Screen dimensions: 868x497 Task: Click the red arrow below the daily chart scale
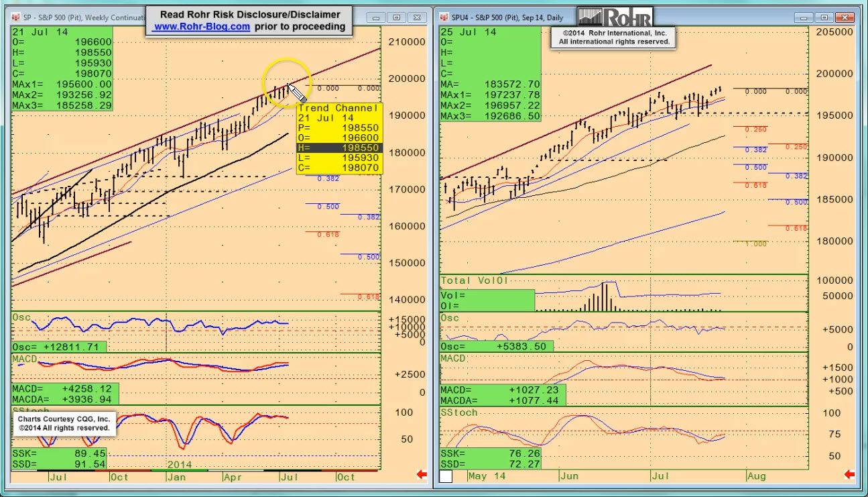coord(850,475)
